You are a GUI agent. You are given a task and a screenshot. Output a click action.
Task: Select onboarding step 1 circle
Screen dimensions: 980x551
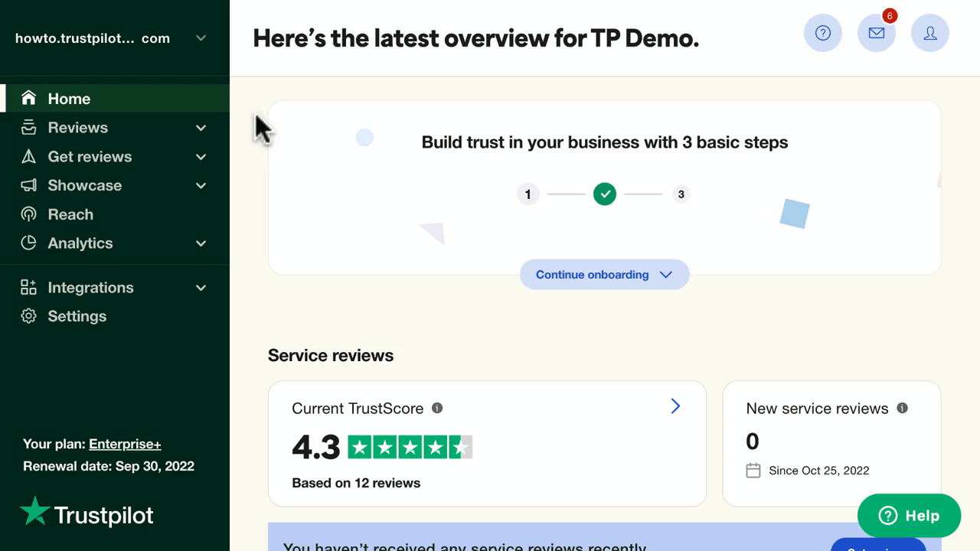coord(528,194)
